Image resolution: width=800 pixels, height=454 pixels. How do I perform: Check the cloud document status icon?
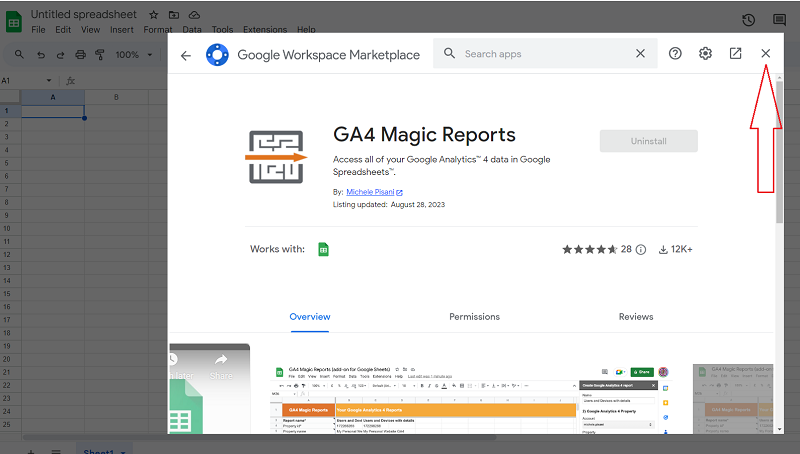click(x=194, y=15)
